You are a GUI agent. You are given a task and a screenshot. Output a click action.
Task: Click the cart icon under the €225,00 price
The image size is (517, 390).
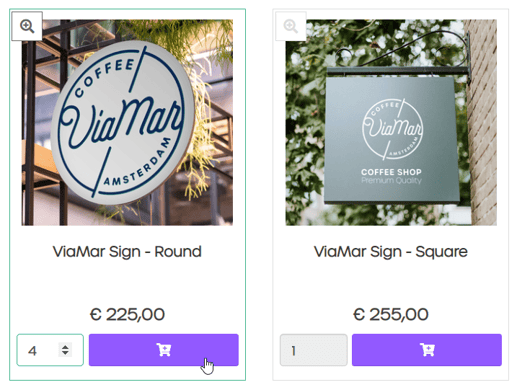pos(164,350)
